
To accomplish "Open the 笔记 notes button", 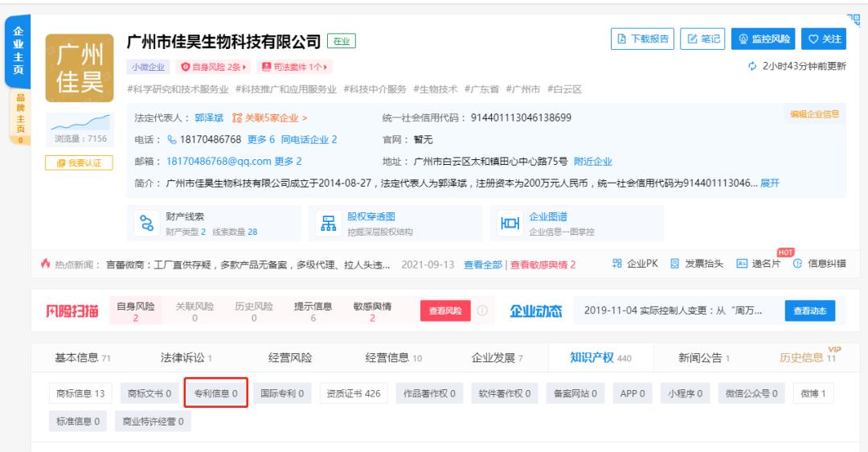I will click(x=702, y=39).
